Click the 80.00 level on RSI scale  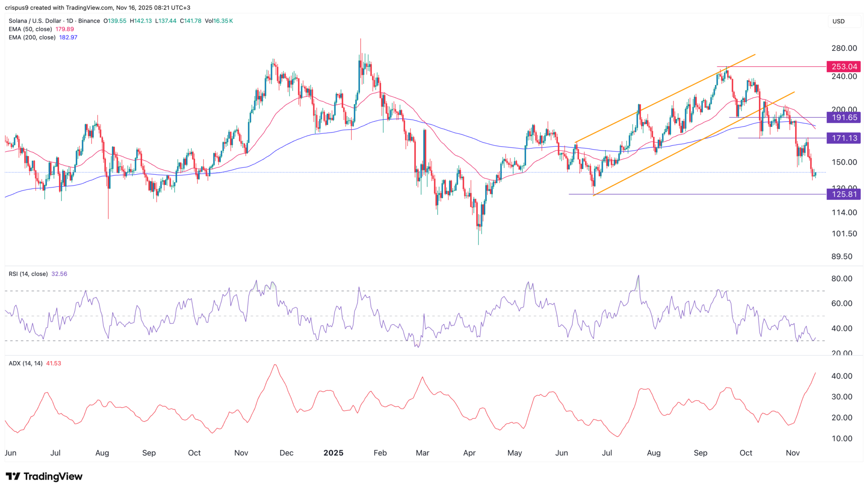coord(842,279)
